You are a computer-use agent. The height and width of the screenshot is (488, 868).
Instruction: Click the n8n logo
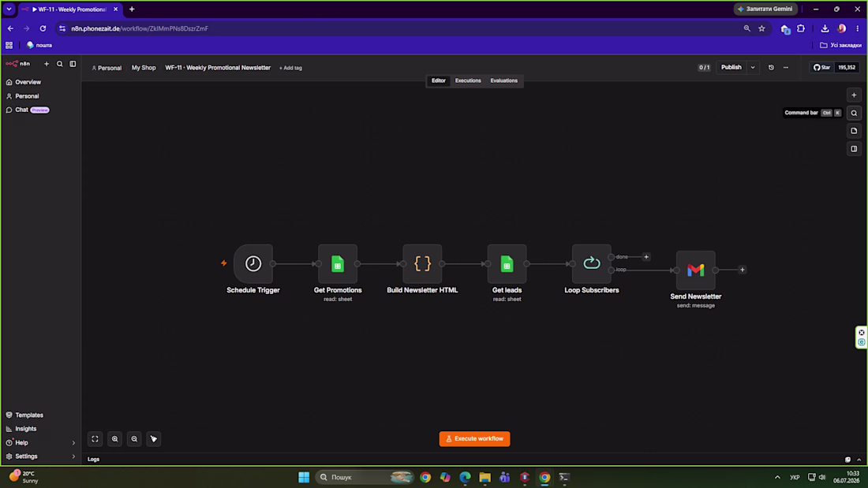[17, 64]
